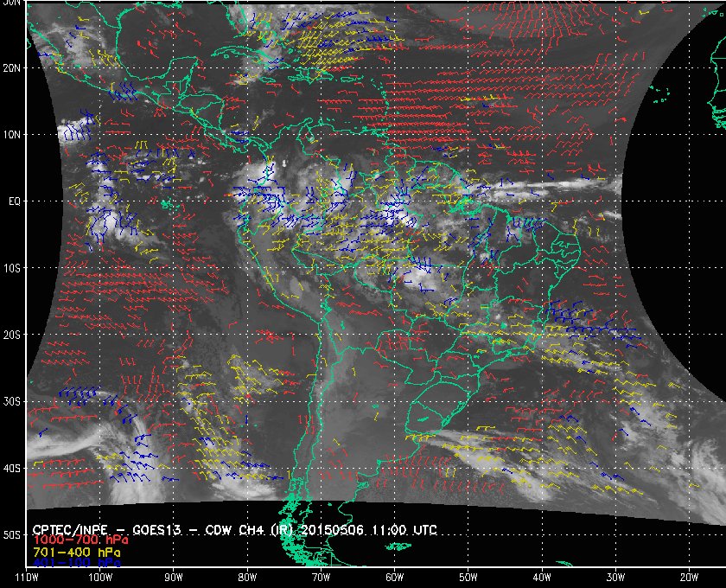This screenshot has width=726, height=588.
Task: Click the 20S latitude label
Action: point(11,335)
